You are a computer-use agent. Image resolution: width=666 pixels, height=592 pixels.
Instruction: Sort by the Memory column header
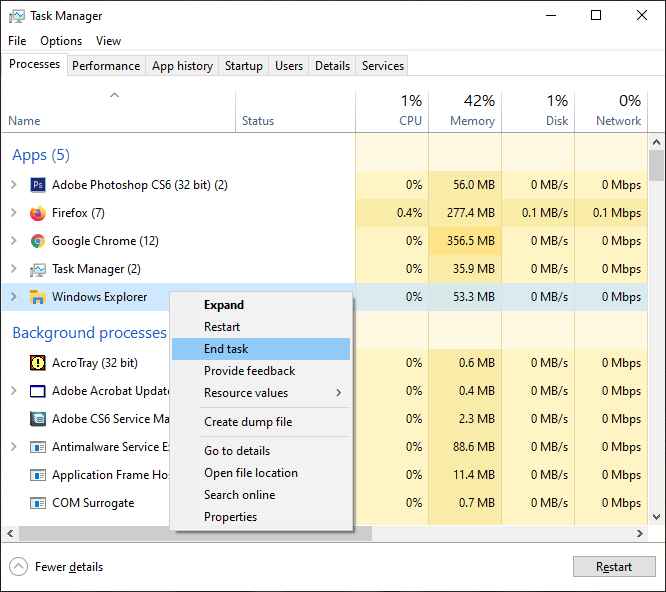465,111
